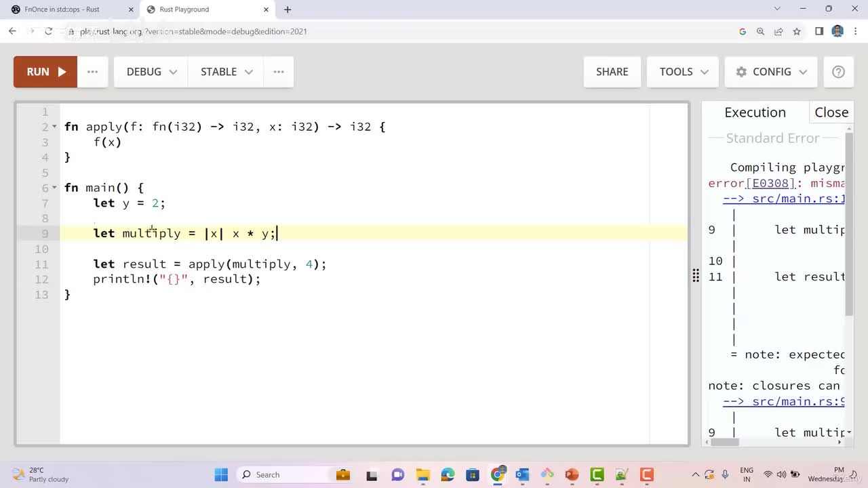The image size is (868, 488).
Task: Expand the STABLE channel dropdown
Action: 226,72
